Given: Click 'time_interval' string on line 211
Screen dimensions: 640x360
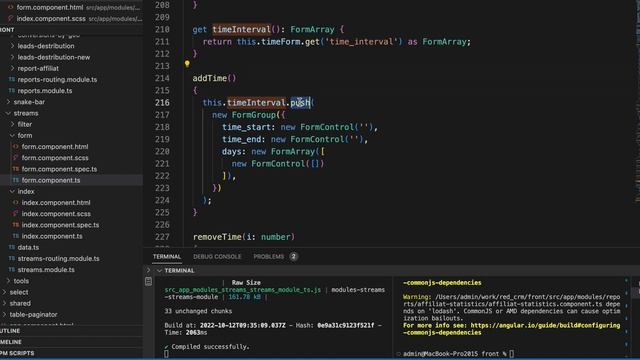Looking at the screenshot, I should point(363,42).
